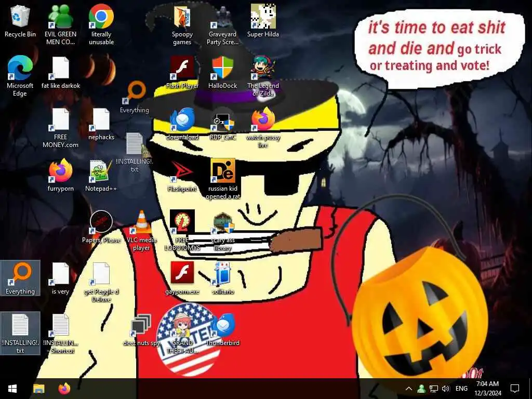Screen dimensions: 532x399
Task: Open Microsoft Edge desktop icon
Action: pos(20,76)
